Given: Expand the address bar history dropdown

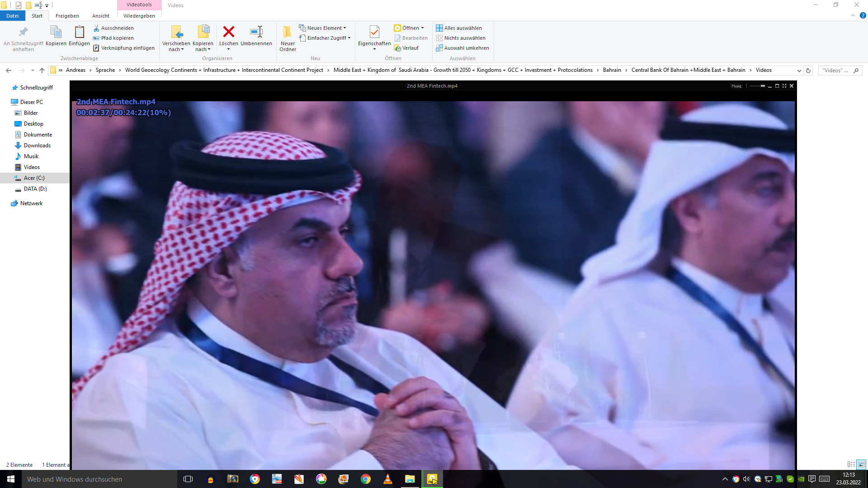Looking at the screenshot, I should pos(799,70).
